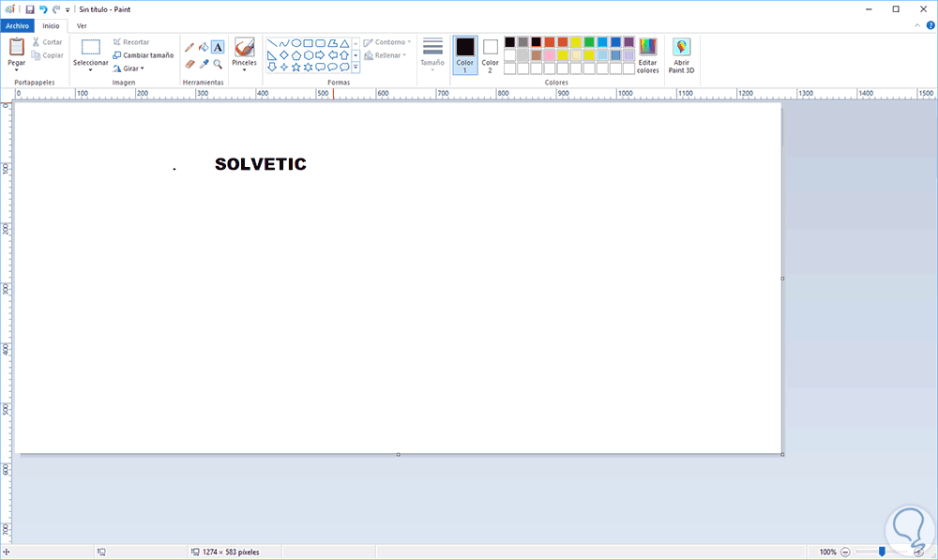Click the 100% zoom level text
Viewport: 938px width, 560px height.
coord(828,552)
